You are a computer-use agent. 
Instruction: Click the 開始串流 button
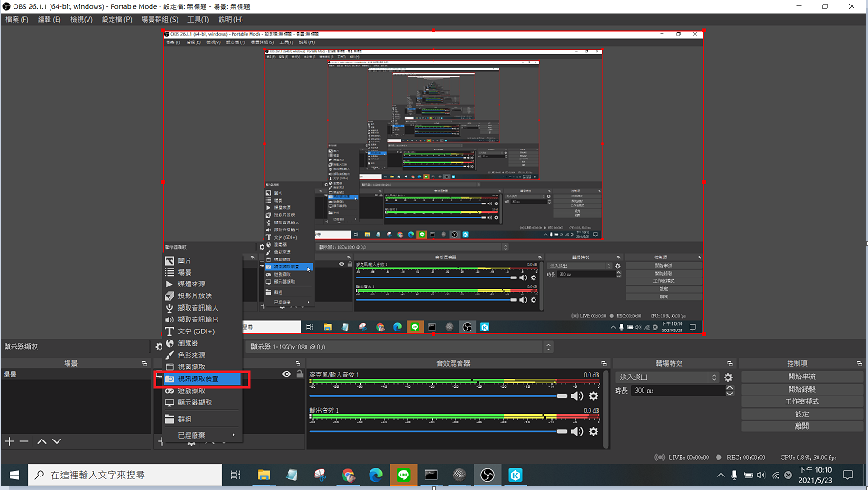coord(802,377)
